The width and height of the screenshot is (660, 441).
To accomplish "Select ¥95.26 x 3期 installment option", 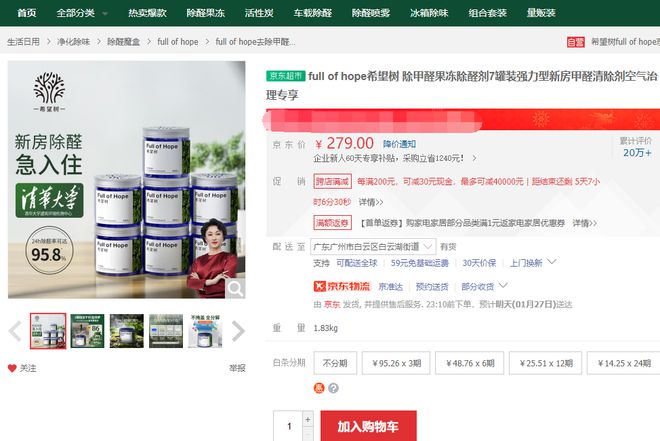I will pyautogui.click(x=396, y=363).
